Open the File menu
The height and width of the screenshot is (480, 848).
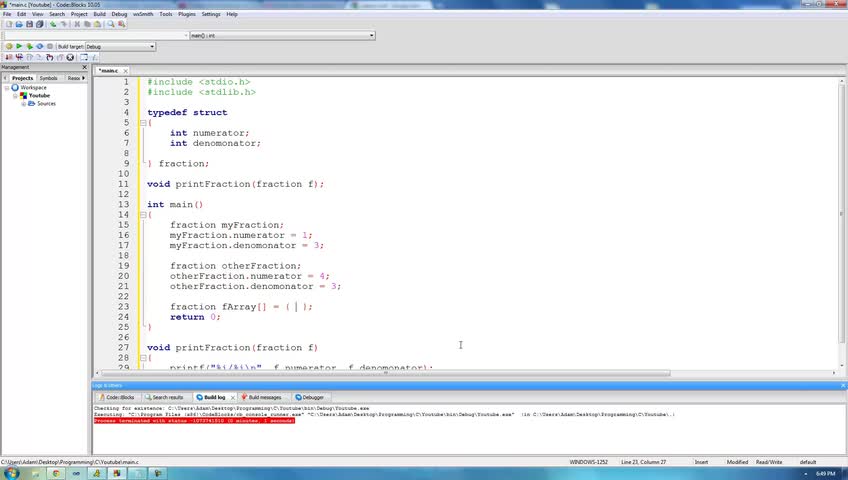tap(7, 14)
